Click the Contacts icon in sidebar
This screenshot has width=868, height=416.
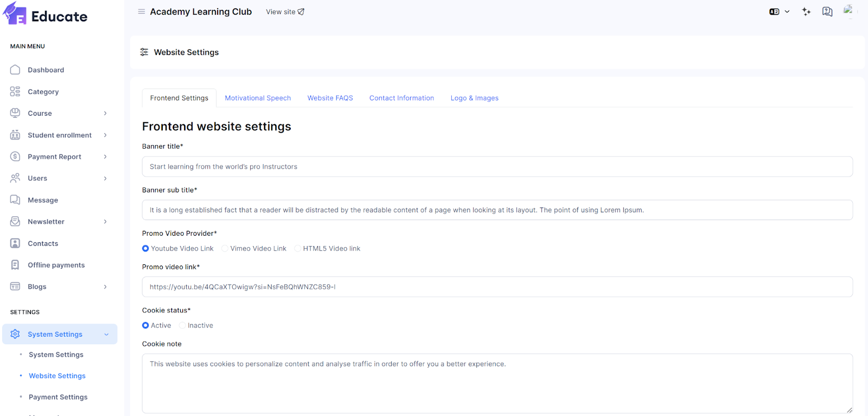coord(15,243)
